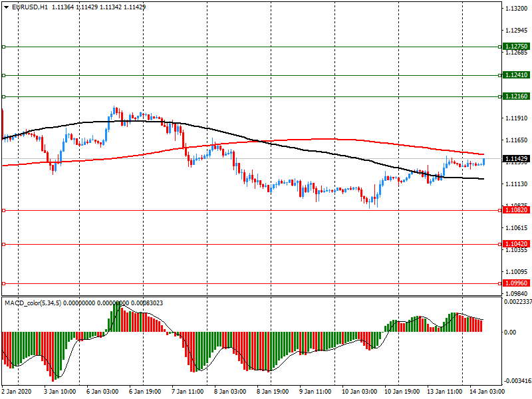Click the left square handle of the 1.09960 line
Viewport: 532px width, 399px height.
pyautogui.click(x=3, y=283)
